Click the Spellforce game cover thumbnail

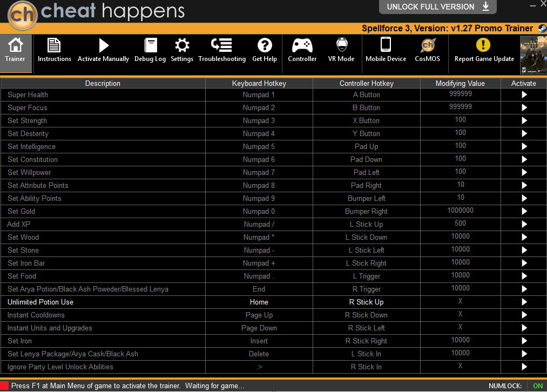coord(534,55)
